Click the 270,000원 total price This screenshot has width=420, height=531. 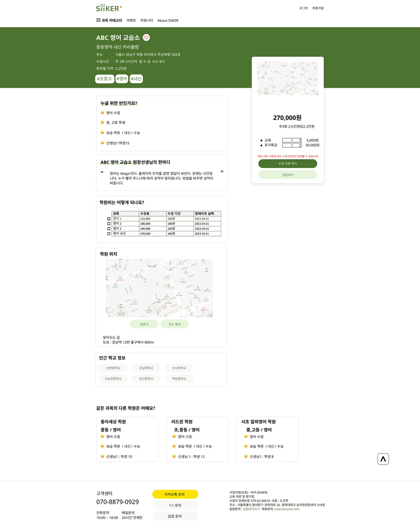coord(287,118)
